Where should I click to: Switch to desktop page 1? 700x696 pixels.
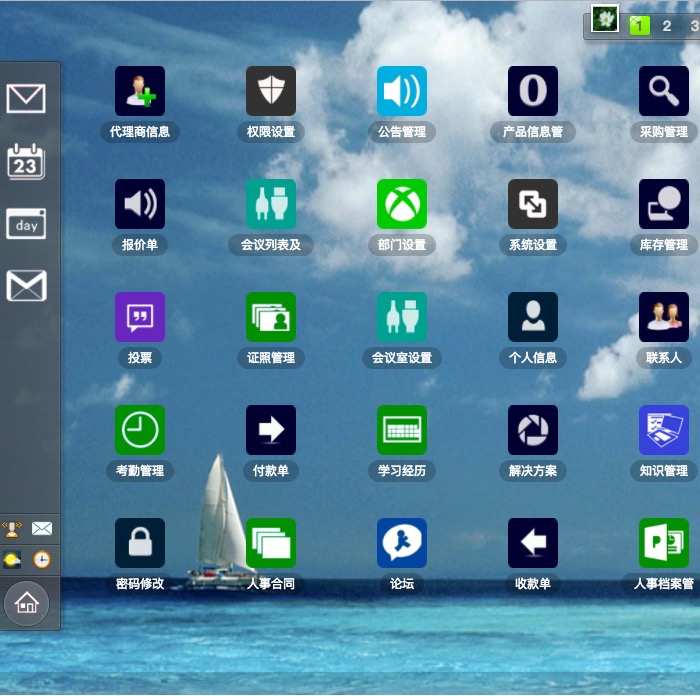coord(639,25)
